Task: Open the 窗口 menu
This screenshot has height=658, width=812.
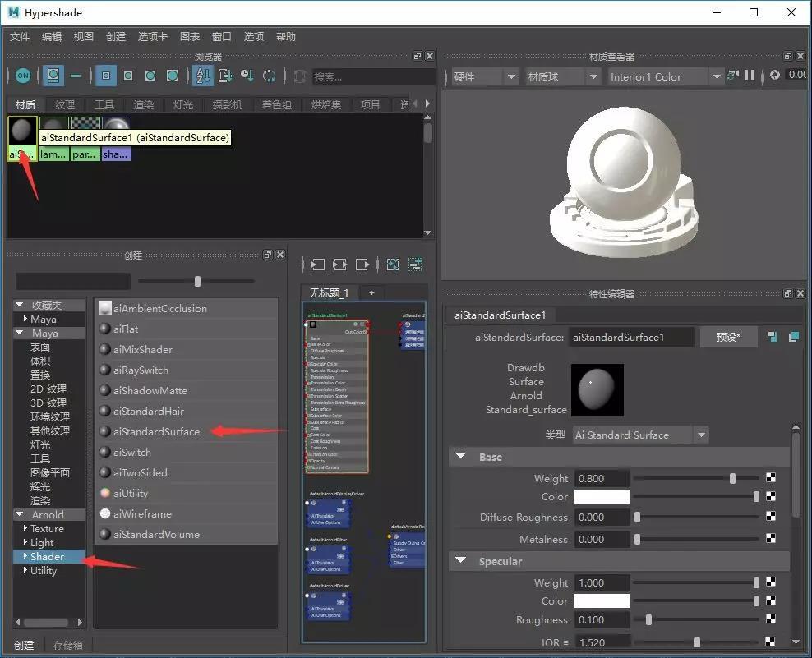Action: pos(222,37)
